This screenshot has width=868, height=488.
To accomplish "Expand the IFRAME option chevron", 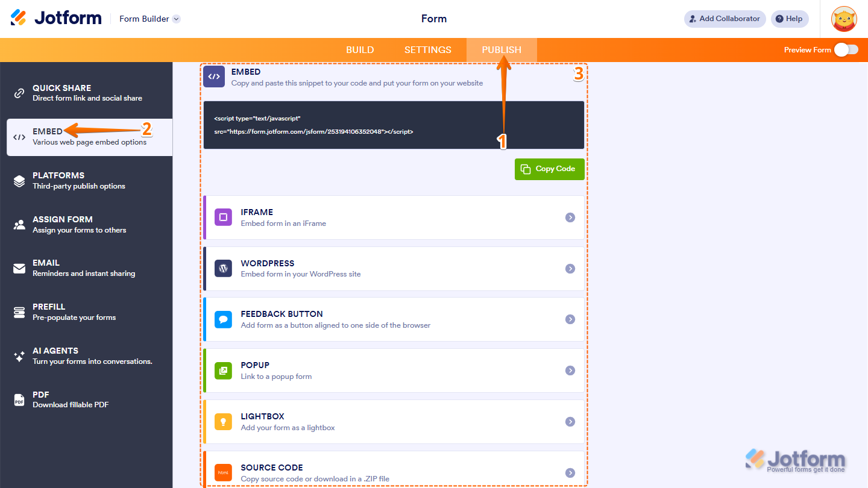I will click(x=570, y=217).
